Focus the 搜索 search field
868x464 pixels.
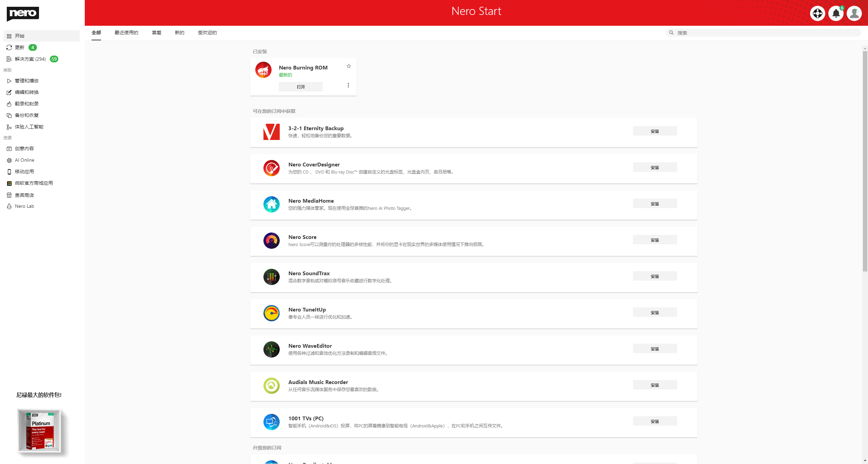coord(764,33)
